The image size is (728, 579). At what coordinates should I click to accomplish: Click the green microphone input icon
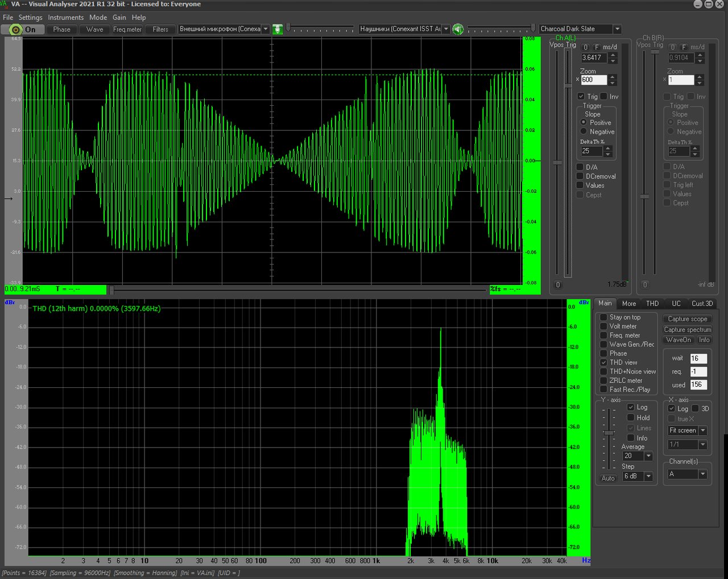(278, 29)
